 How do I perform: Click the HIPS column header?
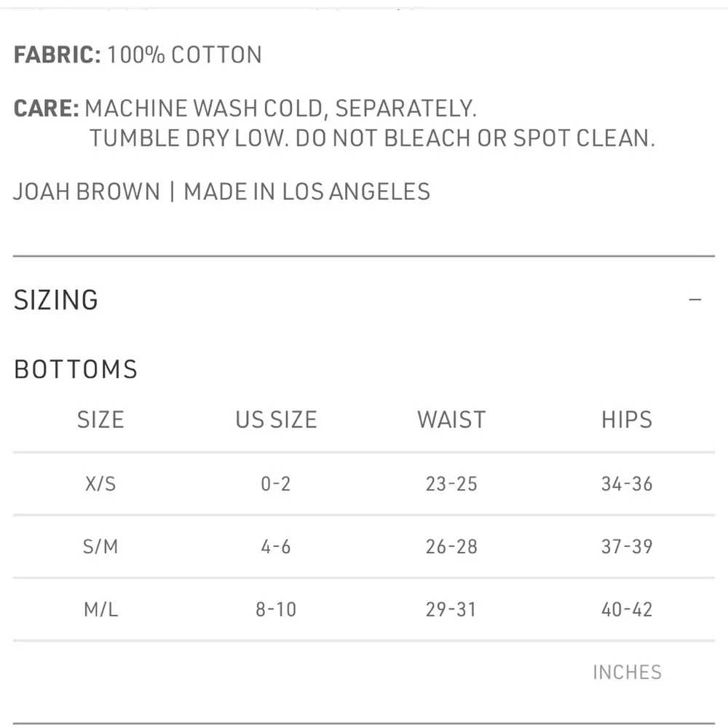pyautogui.click(x=627, y=419)
